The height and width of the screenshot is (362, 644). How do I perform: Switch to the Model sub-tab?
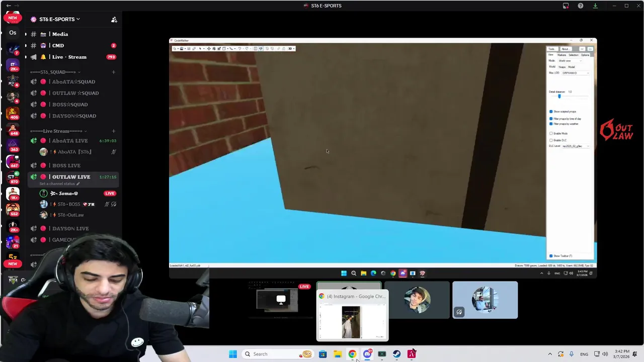572,67
